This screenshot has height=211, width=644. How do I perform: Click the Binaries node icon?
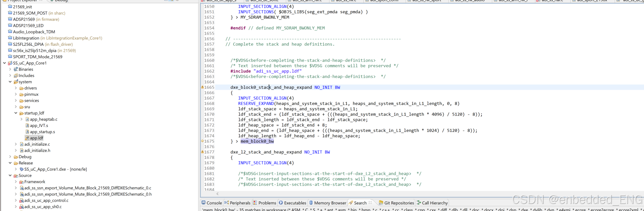click(x=16, y=69)
